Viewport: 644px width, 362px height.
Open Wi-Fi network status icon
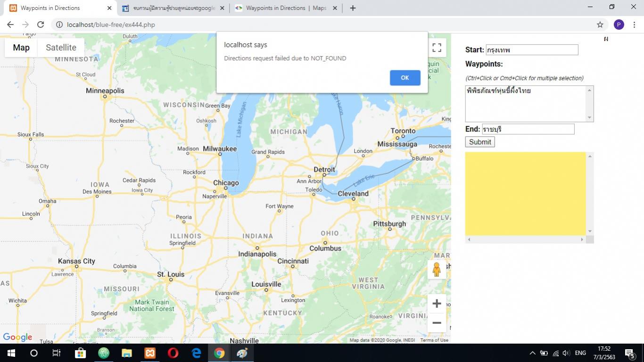click(556, 353)
